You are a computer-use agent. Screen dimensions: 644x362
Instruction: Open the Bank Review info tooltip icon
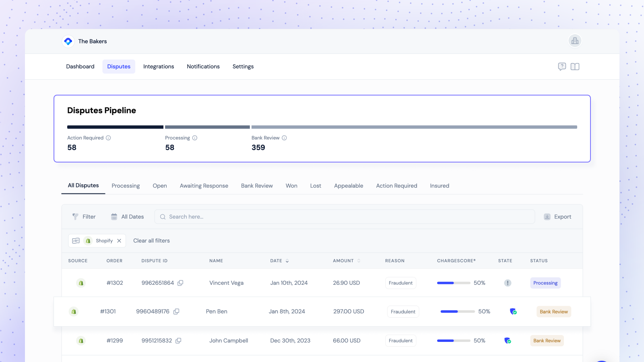point(284,138)
